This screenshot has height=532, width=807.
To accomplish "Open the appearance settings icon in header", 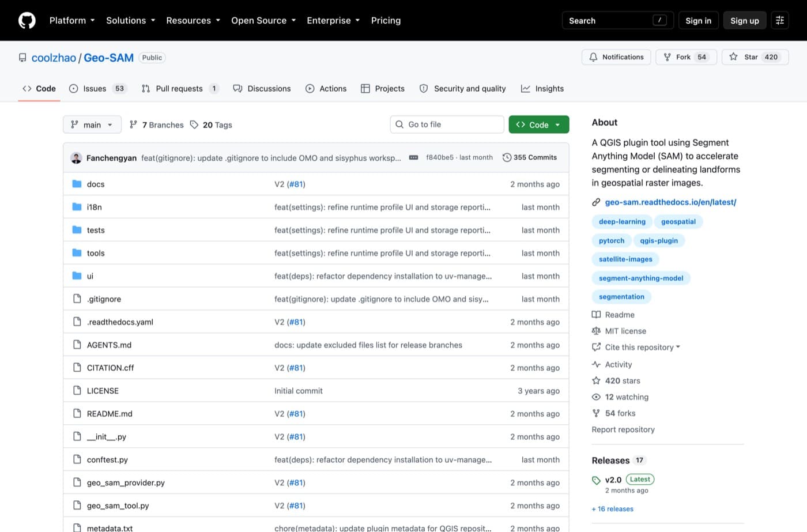I will click(x=780, y=20).
